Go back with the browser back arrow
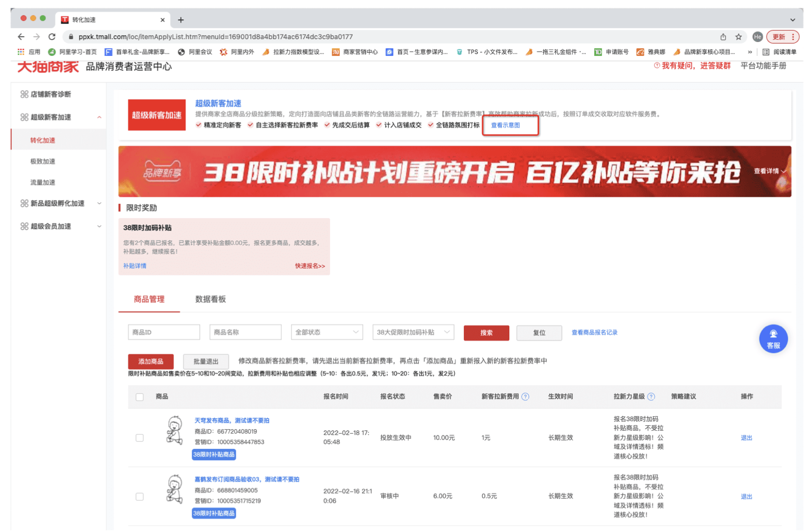 [x=21, y=37]
